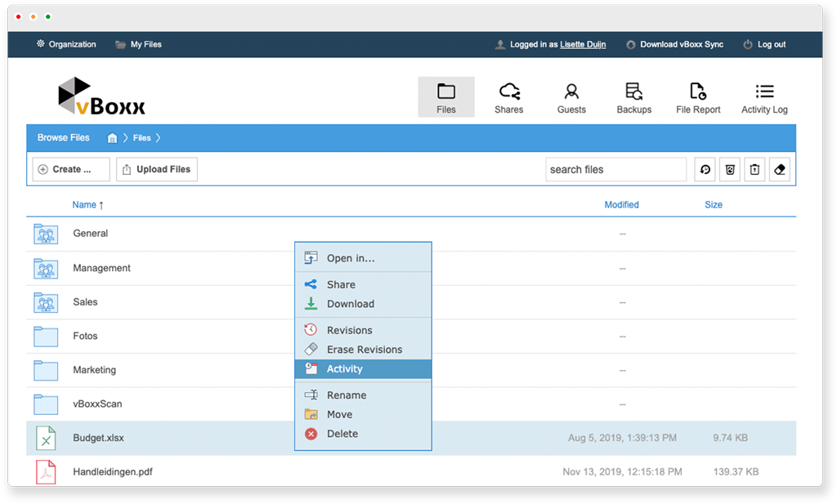Click the Lisette Duijn user link
This screenshot has height=504, width=837.
583,44
